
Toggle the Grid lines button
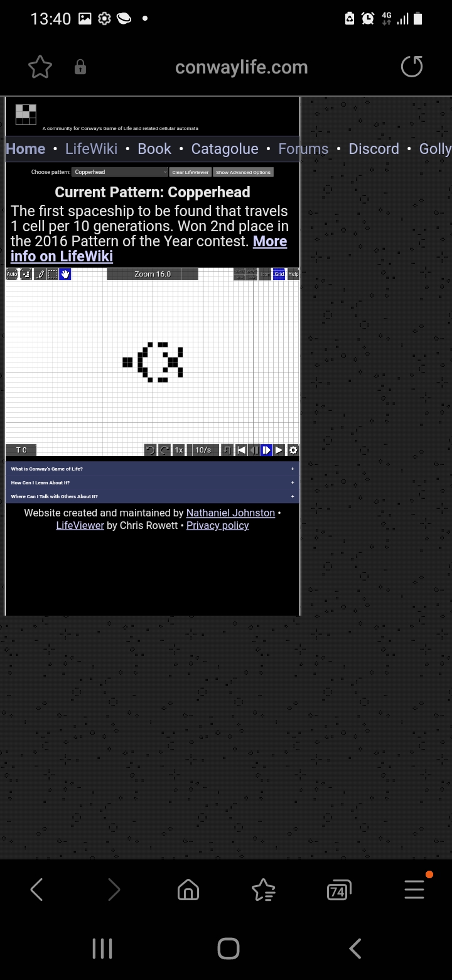pyautogui.click(x=279, y=274)
